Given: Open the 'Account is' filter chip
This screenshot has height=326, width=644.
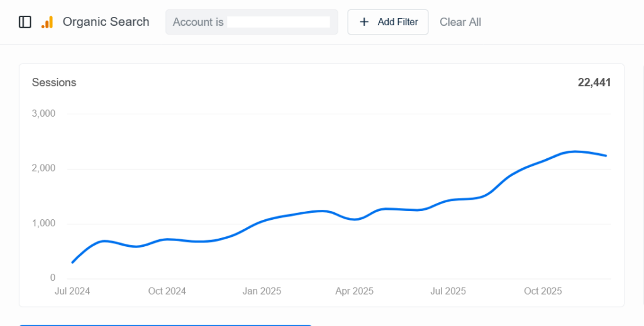Looking at the screenshot, I should click(198, 22).
